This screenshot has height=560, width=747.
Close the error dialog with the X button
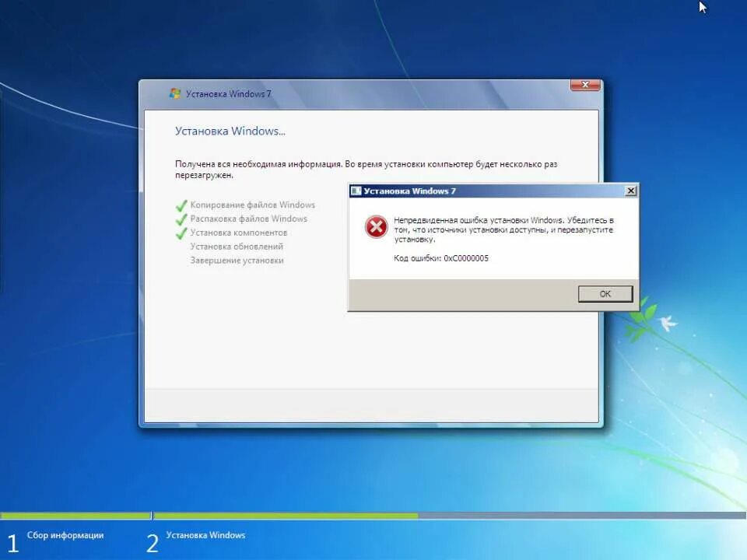pyautogui.click(x=631, y=191)
